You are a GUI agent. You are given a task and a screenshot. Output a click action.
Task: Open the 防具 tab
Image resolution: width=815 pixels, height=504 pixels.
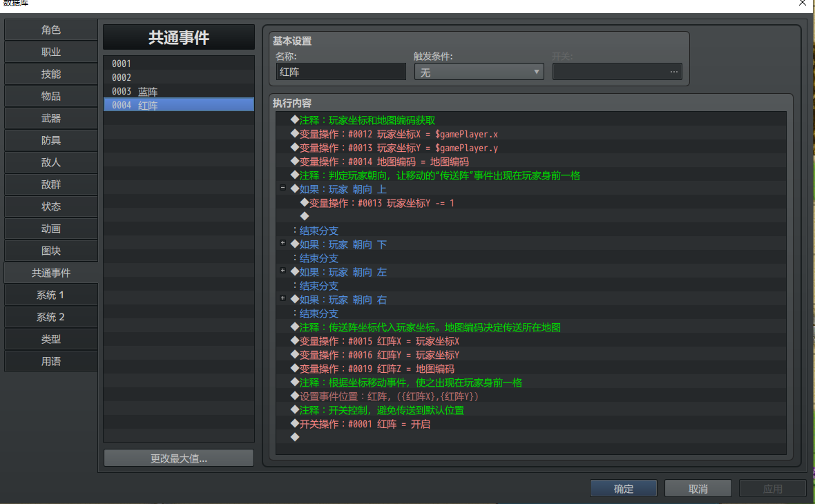tap(51, 140)
